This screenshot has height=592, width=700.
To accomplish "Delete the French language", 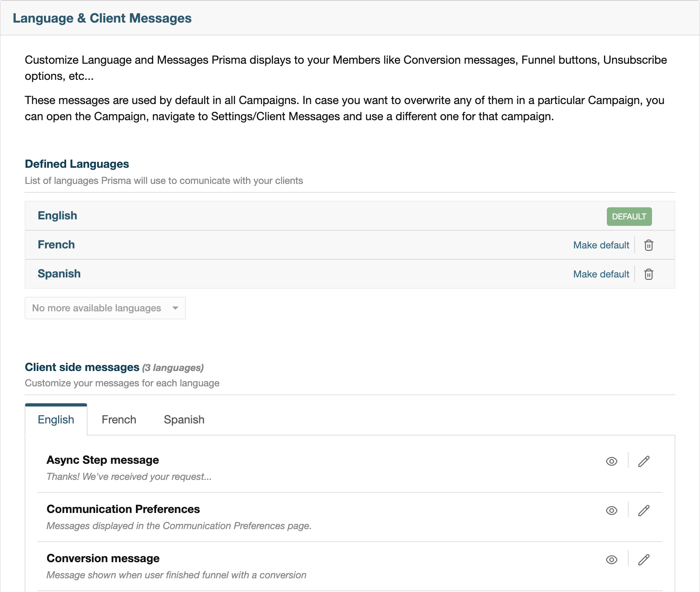I will [648, 245].
